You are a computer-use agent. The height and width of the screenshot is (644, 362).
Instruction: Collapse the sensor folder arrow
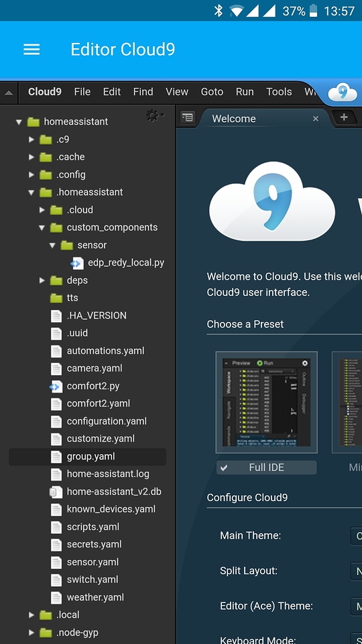pyautogui.click(x=52, y=246)
